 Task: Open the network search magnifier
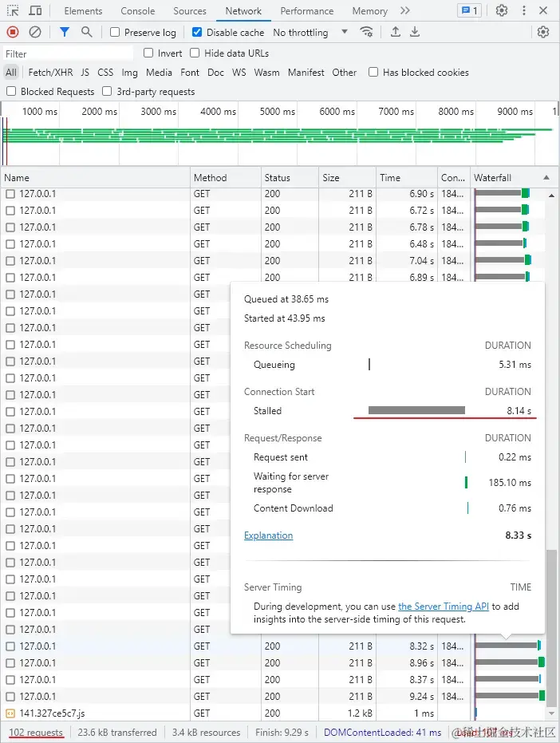tap(86, 32)
